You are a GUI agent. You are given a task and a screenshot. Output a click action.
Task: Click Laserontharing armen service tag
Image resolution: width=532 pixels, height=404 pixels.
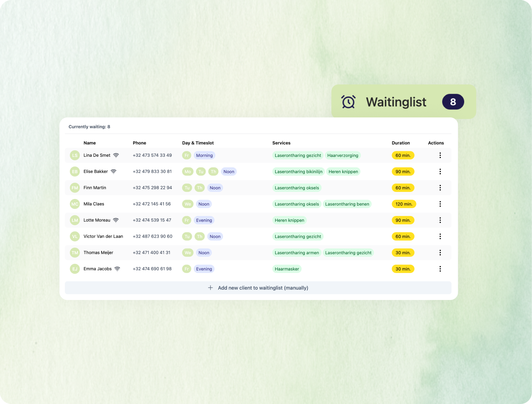click(x=297, y=253)
